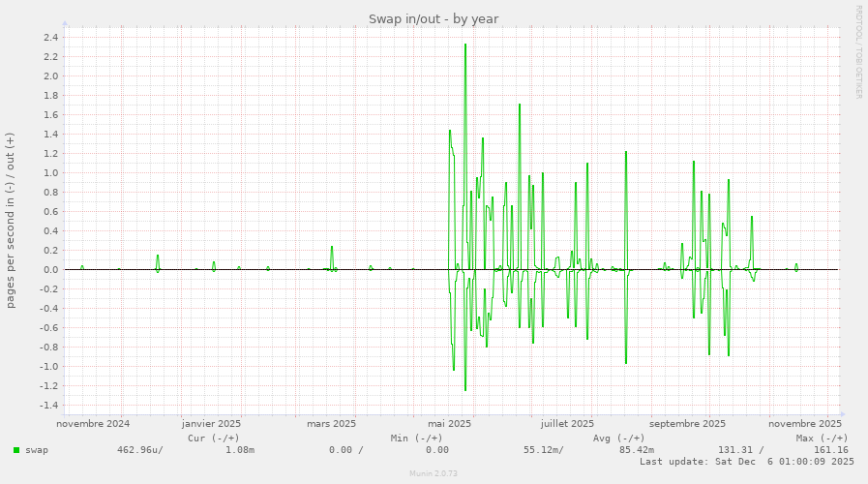868x484 pixels.
Task: Select the "septembre 2025" x-axis label
Action: tap(687, 423)
